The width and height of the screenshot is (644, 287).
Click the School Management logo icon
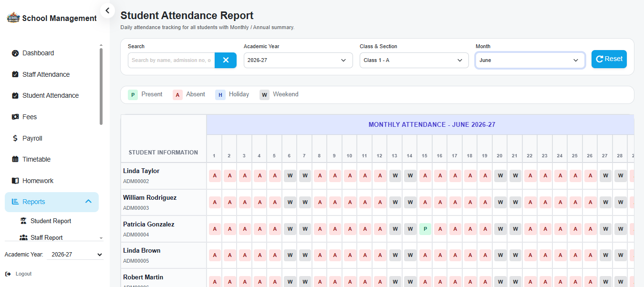point(13,18)
